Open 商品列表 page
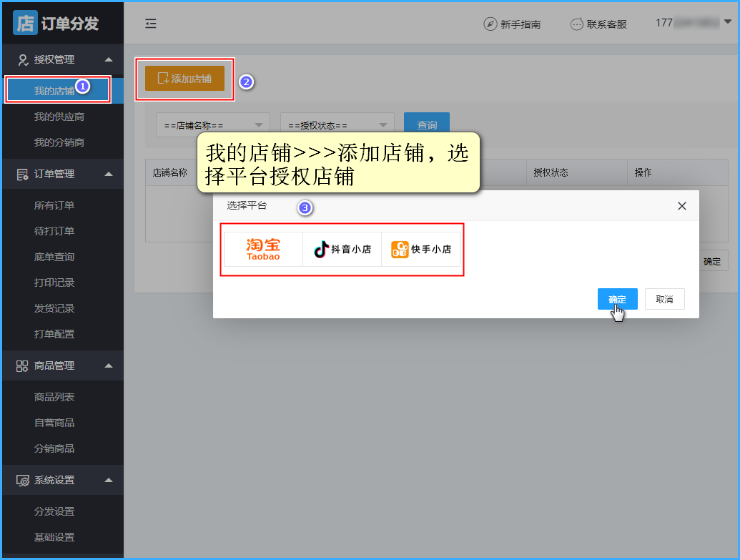 54,397
